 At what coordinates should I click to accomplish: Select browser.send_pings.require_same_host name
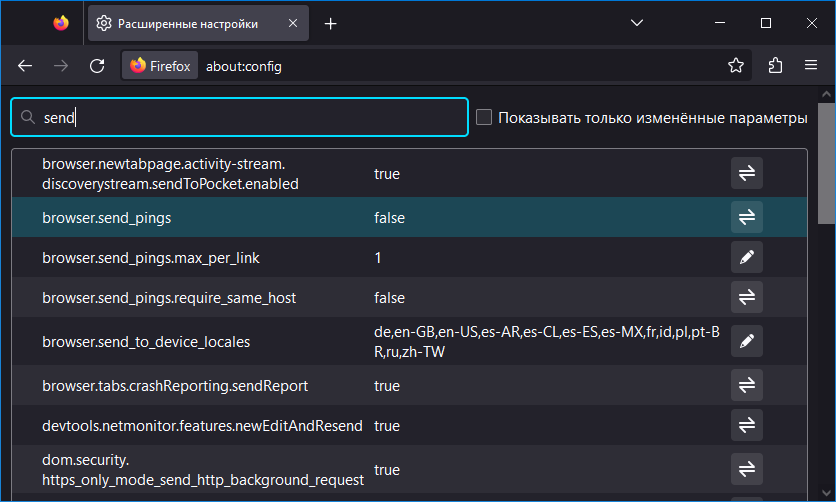point(169,298)
